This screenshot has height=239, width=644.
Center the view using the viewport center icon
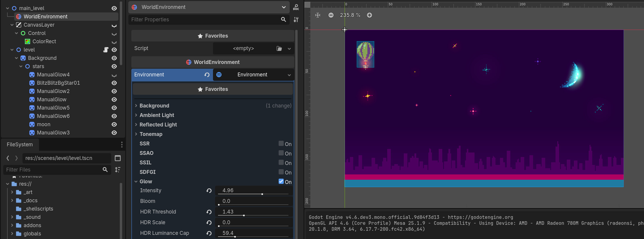click(x=318, y=15)
